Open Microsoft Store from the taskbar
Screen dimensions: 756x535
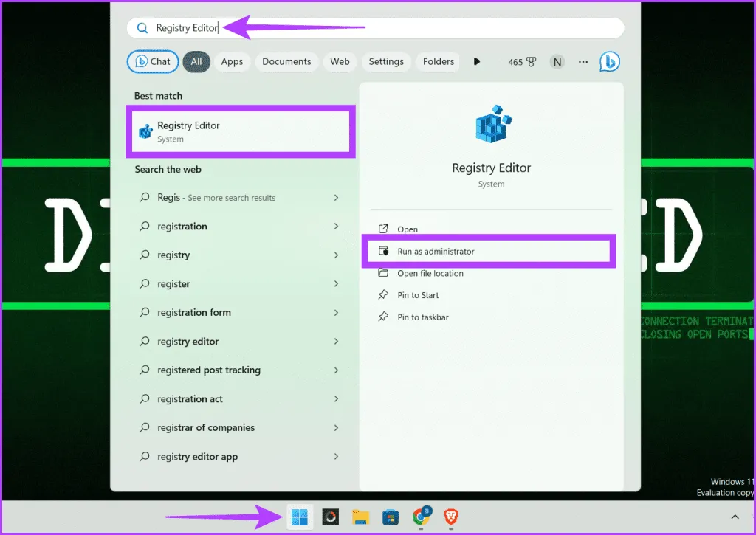(391, 517)
